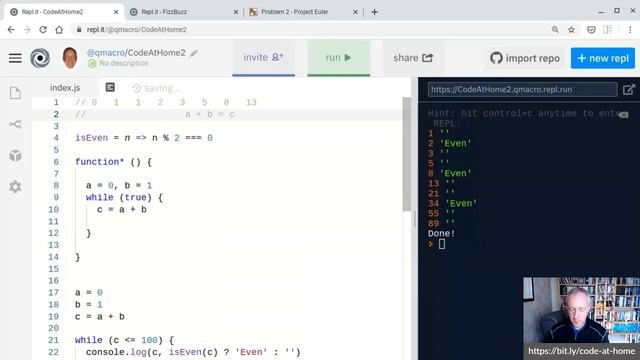Image resolution: width=640 pixels, height=360 pixels.
Task: Click the console prompt cursor
Action: coord(442,244)
